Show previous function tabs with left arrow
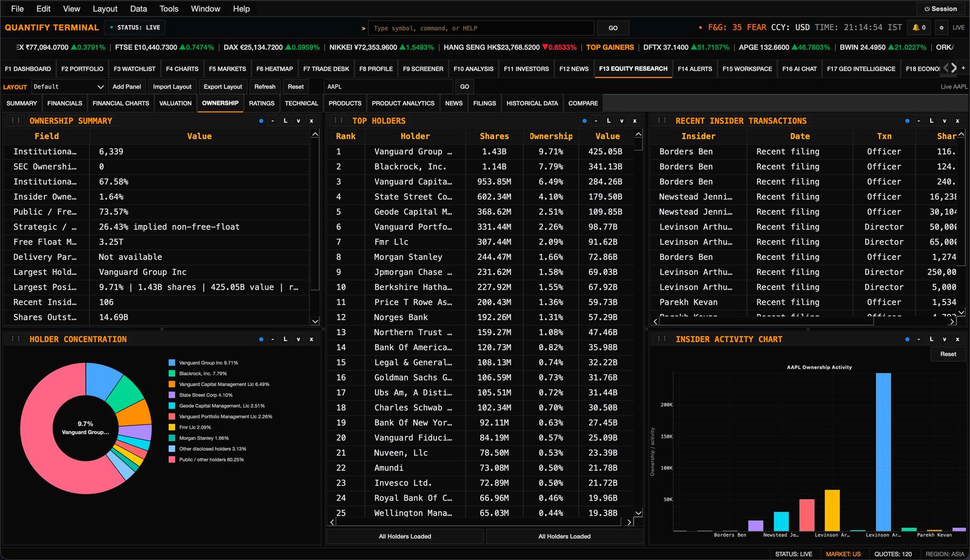The width and height of the screenshot is (970, 560). click(x=946, y=68)
